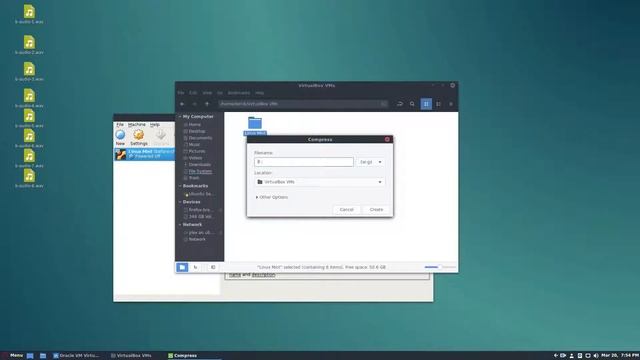Open 249 GB volume in sidebar
The width and height of the screenshot is (640, 360).
(200, 216)
